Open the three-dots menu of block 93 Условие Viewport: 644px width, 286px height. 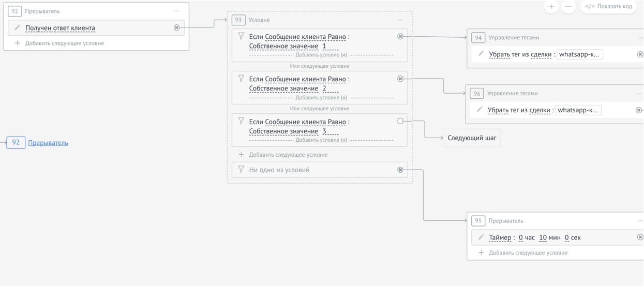click(x=400, y=20)
